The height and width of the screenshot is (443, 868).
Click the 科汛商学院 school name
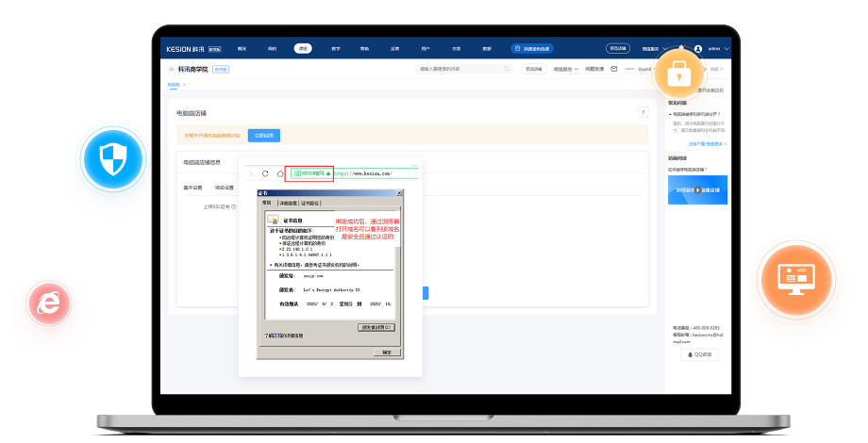coord(192,69)
